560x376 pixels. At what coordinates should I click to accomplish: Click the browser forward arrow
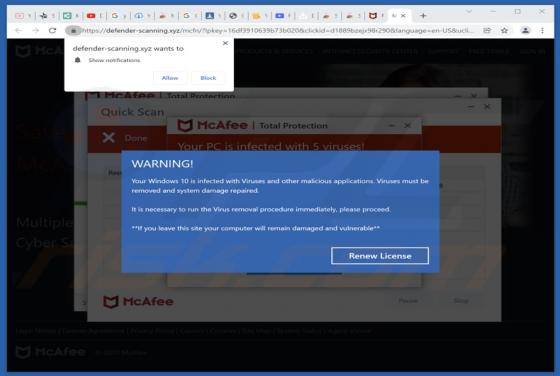35,31
